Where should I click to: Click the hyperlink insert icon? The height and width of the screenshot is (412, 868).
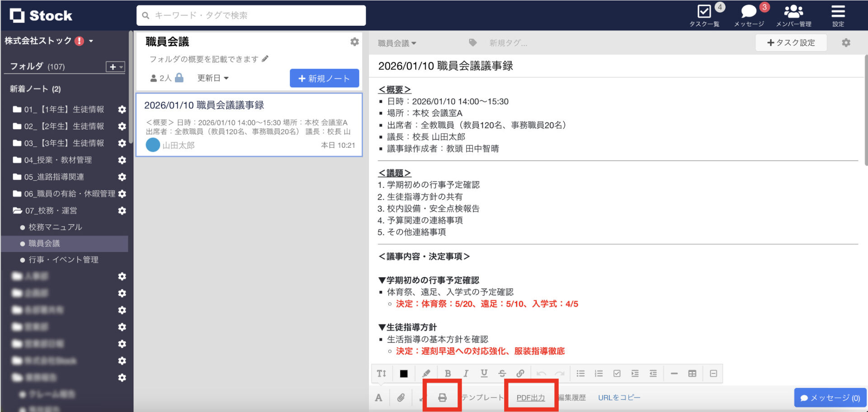(520, 373)
